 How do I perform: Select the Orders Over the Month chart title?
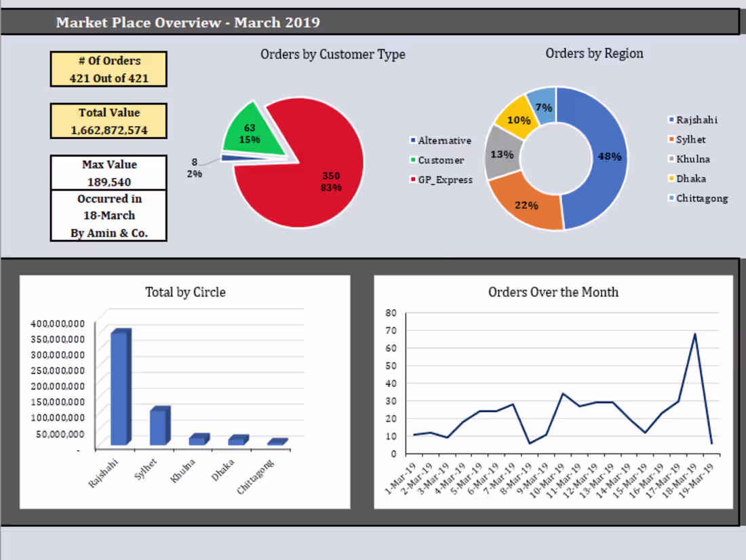(x=553, y=292)
